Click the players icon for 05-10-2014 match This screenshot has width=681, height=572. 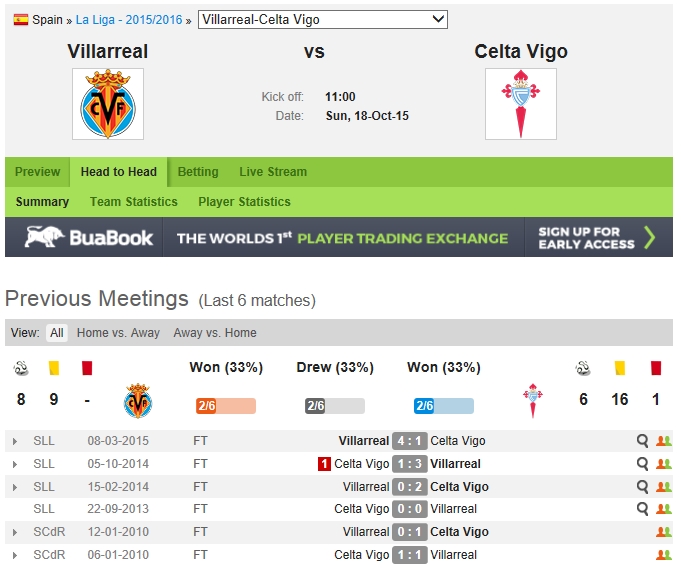point(664,464)
